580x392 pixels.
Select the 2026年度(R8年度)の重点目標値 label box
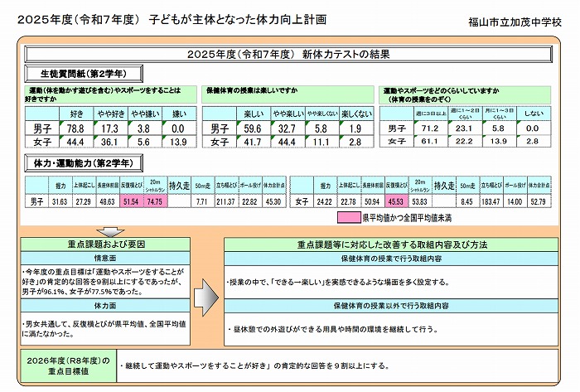(66, 365)
